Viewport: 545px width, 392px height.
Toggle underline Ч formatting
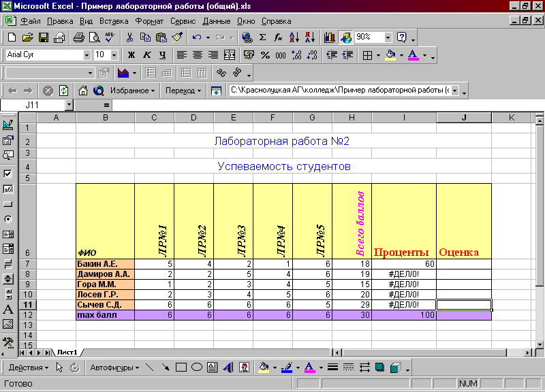pos(162,55)
